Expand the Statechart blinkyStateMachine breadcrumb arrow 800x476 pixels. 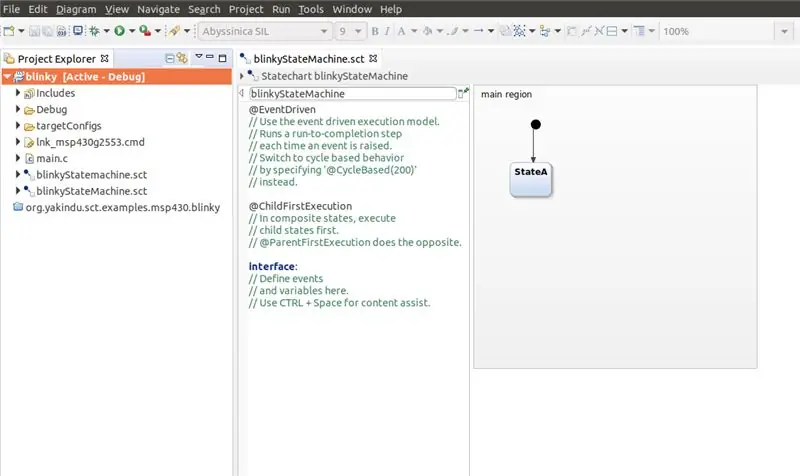(x=242, y=76)
